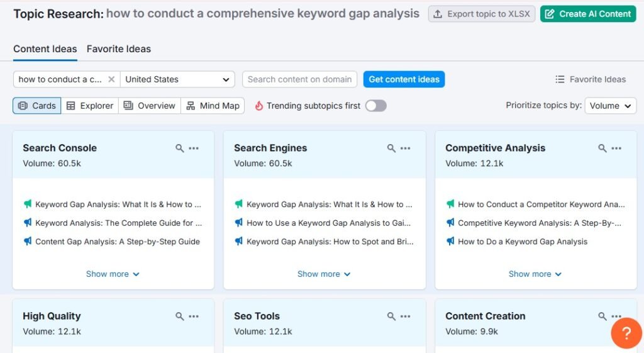Image resolution: width=644 pixels, height=353 pixels.
Task: Click the Content Creation card title
Action: click(486, 316)
